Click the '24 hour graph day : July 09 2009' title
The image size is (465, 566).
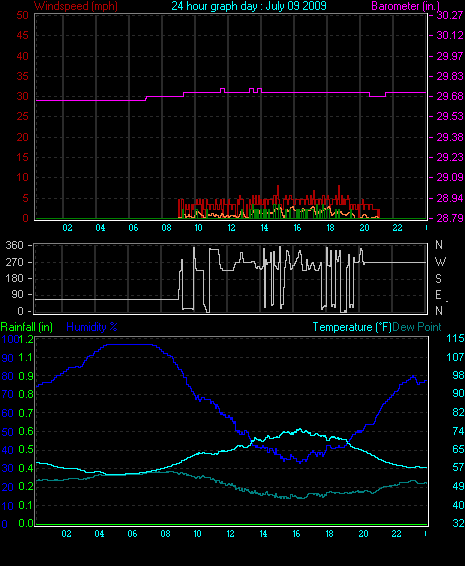[x=249, y=6]
